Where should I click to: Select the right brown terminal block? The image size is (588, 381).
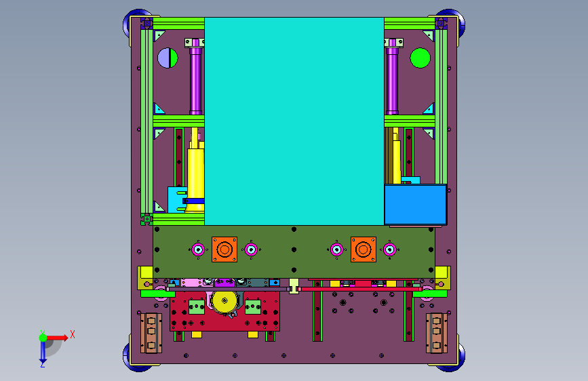click(x=437, y=334)
